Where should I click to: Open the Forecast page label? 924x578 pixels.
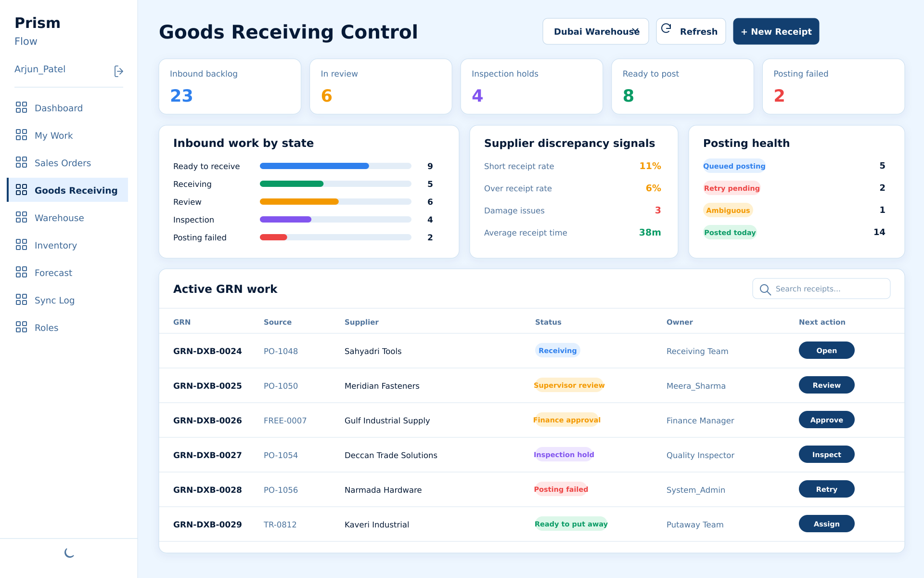(x=53, y=273)
